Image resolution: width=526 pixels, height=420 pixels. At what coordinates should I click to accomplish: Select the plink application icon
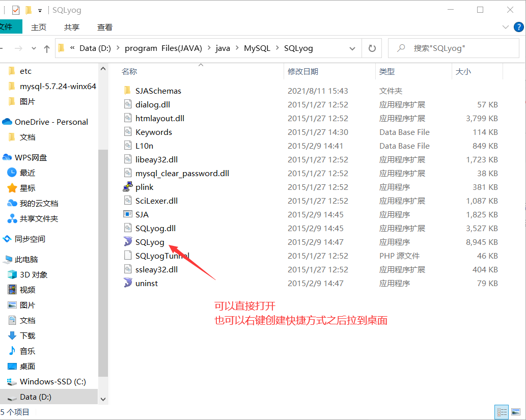click(128, 186)
